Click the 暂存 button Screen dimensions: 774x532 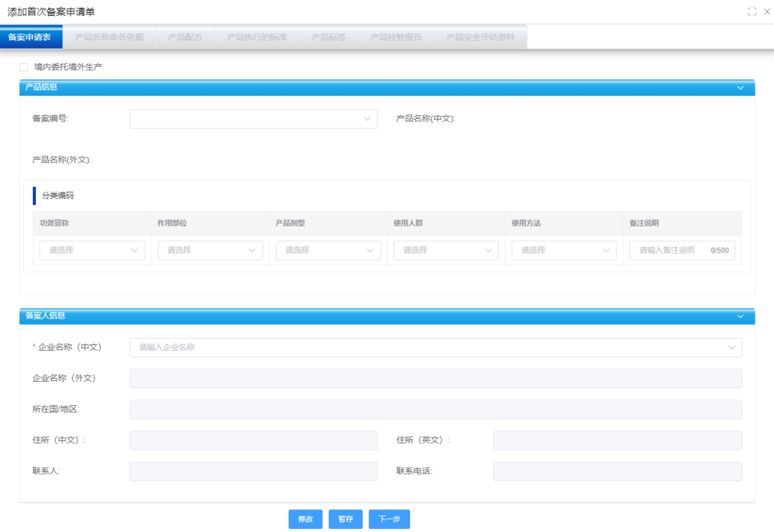point(345,519)
